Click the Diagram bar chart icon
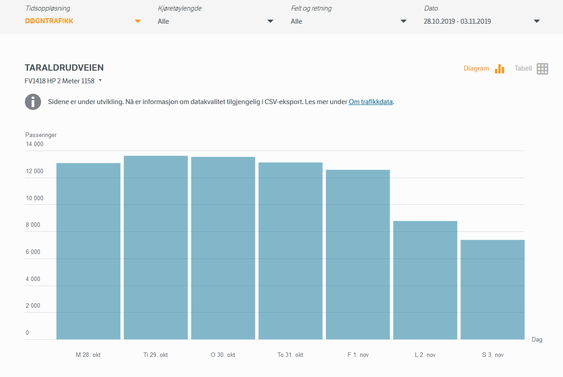 pyautogui.click(x=499, y=69)
